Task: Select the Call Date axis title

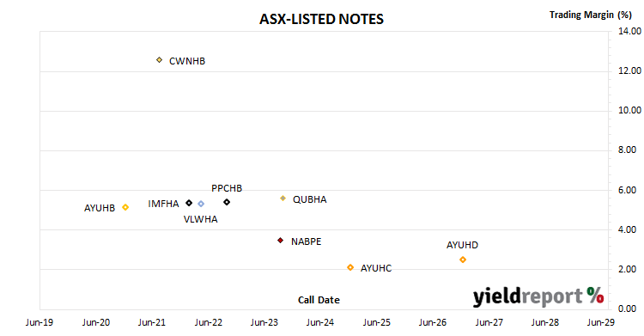Action: pyautogui.click(x=319, y=300)
